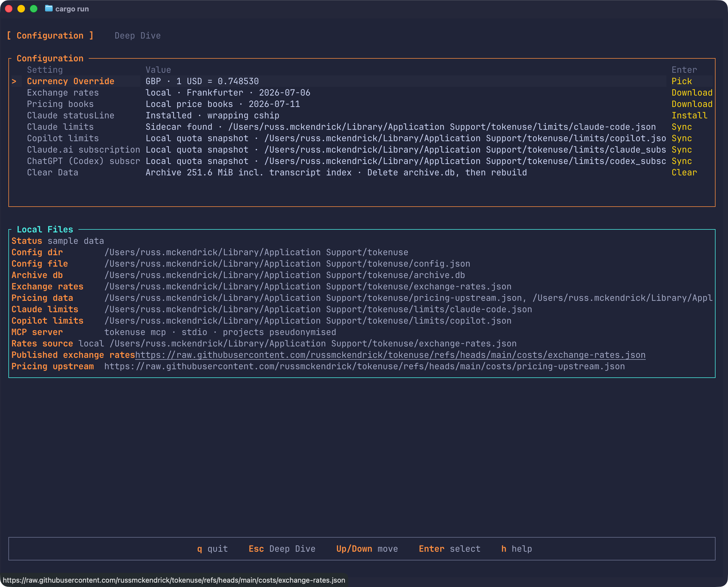
Task: Click the Exchange rates exchange-rates.json path in Local Files
Action: tap(308, 286)
